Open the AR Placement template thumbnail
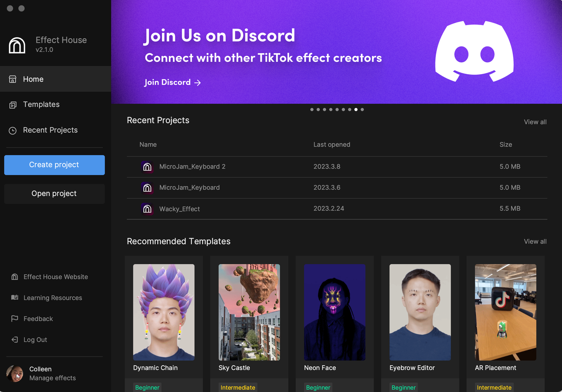This screenshot has width=562, height=392. [505, 312]
